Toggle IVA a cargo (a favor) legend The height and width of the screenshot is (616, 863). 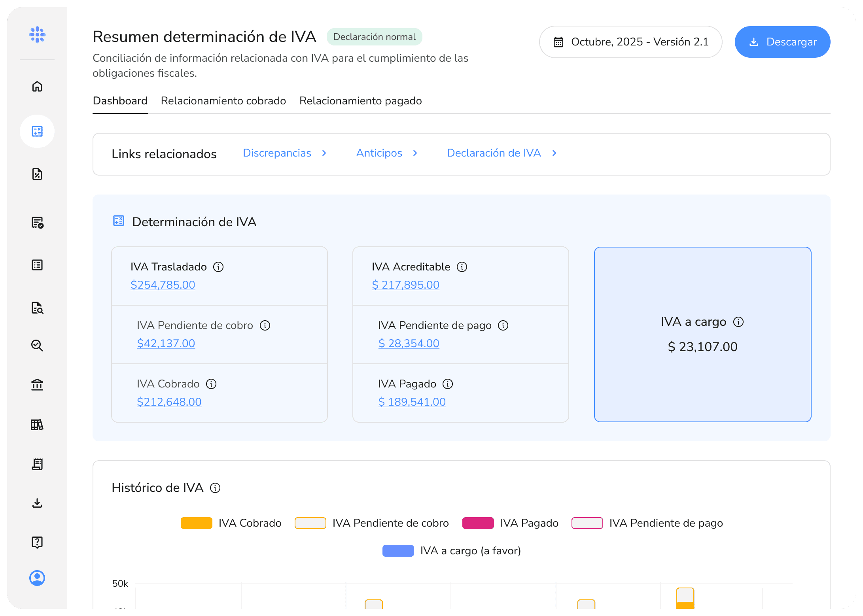click(398, 550)
